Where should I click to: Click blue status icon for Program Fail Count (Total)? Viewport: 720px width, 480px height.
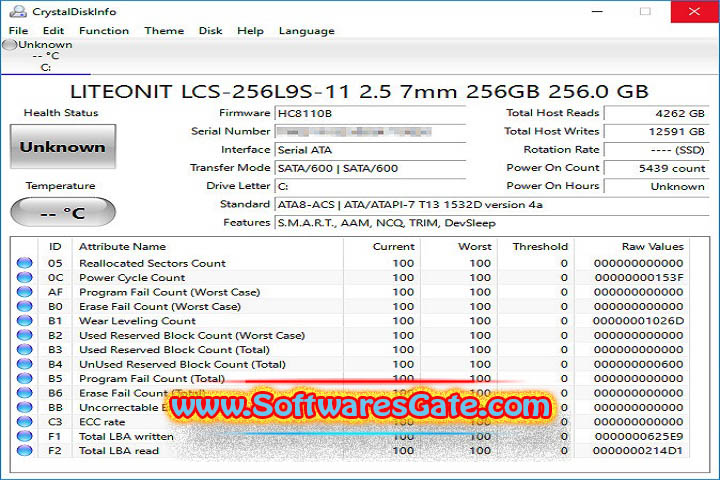(x=25, y=378)
